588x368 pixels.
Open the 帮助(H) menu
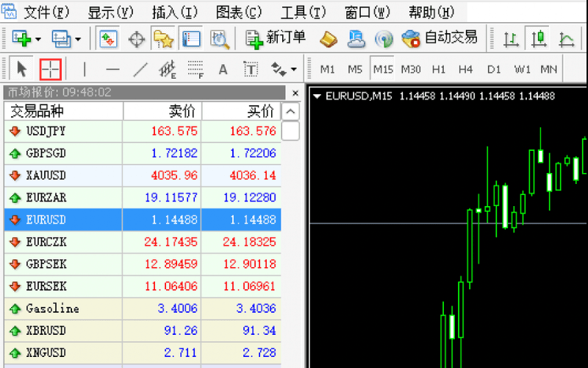(431, 13)
